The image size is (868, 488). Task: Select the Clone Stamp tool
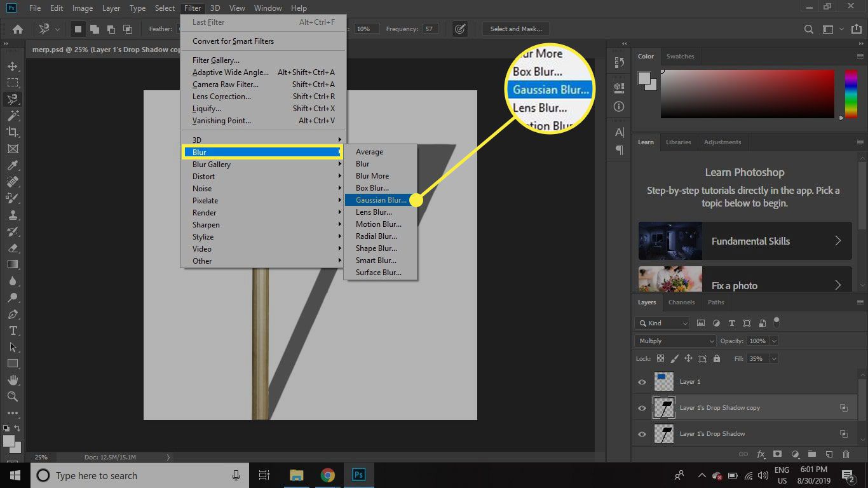pos(12,215)
